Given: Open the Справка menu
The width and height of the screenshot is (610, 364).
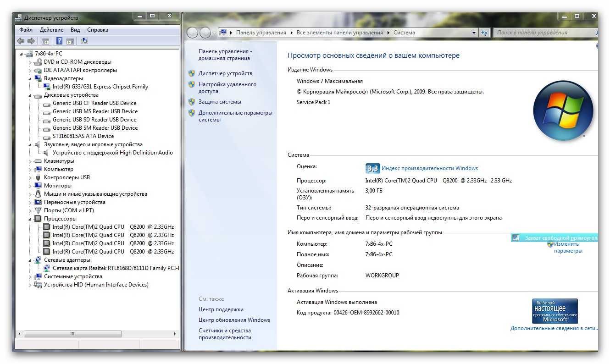Looking at the screenshot, I should [98, 30].
